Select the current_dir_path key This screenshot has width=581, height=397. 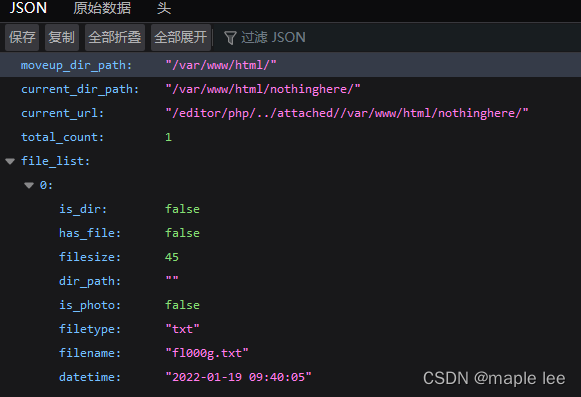pyautogui.click(x=80, y=89)
